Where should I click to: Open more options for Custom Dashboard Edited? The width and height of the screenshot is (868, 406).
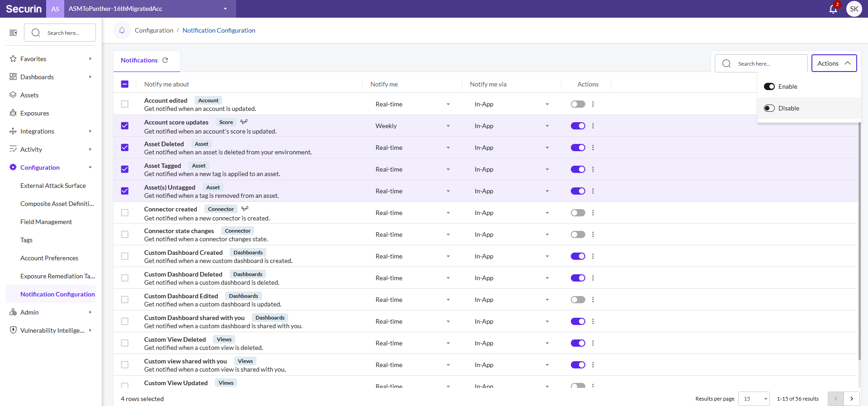[x=593, y=300]
